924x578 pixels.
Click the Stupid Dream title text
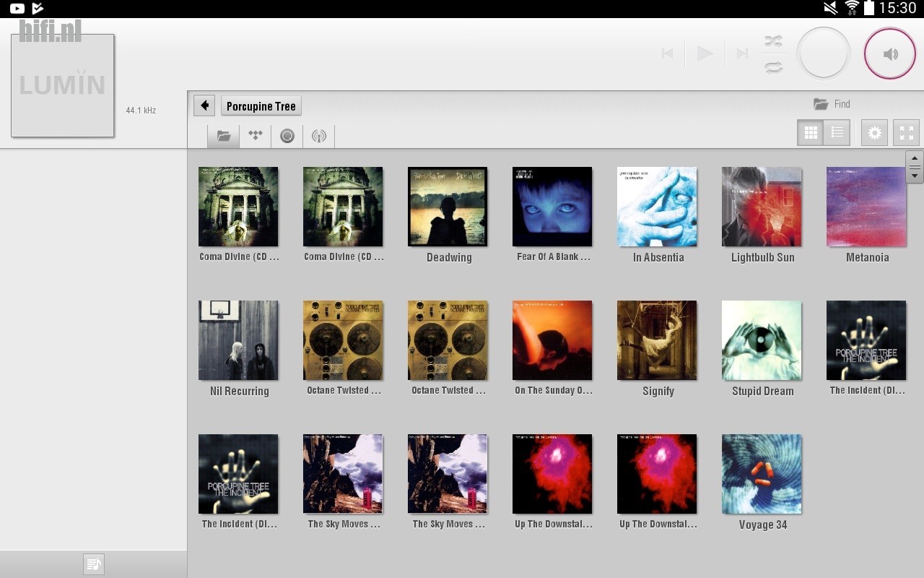(x=763, y=391)
